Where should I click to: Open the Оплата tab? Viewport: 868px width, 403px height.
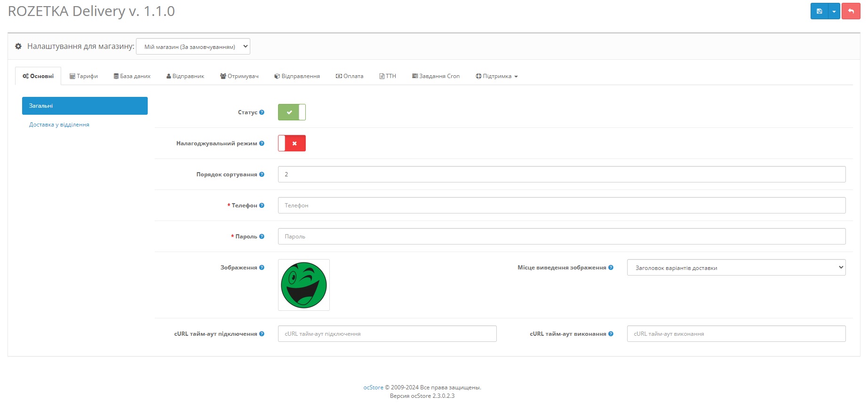pyautogui.click(x=350, y=76)
